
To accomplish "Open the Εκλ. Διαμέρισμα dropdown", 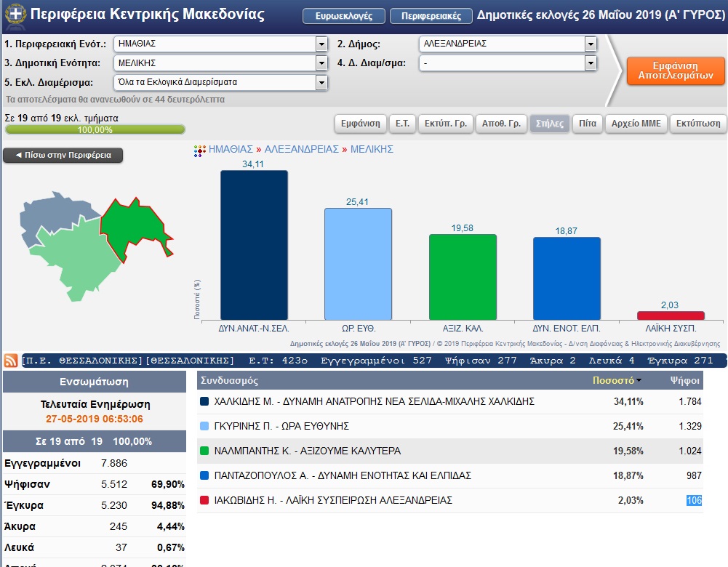I will point(321,83).
